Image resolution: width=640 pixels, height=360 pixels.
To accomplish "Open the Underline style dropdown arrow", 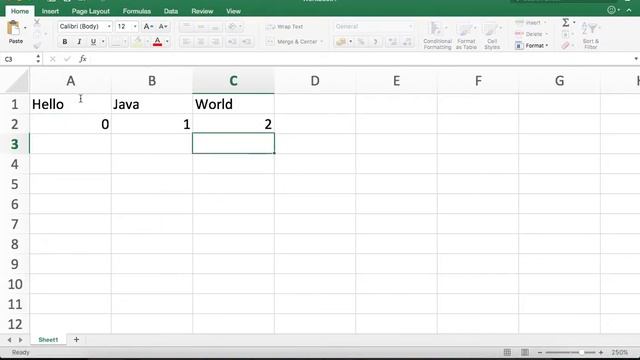I will 103,42.
